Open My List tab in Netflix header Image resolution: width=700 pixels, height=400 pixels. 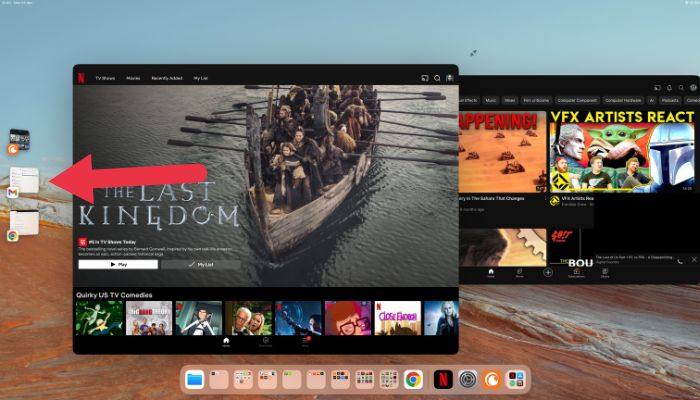tap(200, 78)
